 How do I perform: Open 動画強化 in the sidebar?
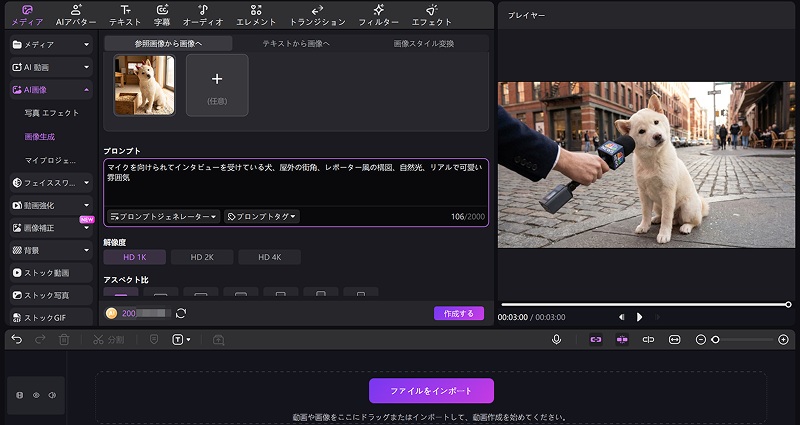pyautogui.click(x=51, y=205)
